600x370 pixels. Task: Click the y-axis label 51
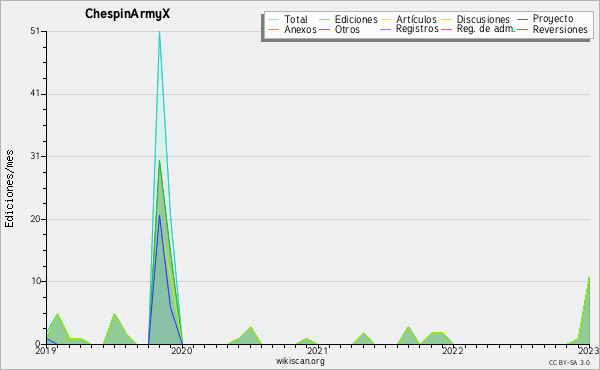(x=35, y=31)
